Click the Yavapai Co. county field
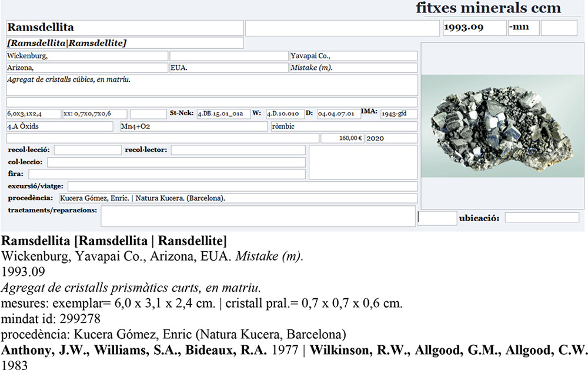 pos(353,56)
